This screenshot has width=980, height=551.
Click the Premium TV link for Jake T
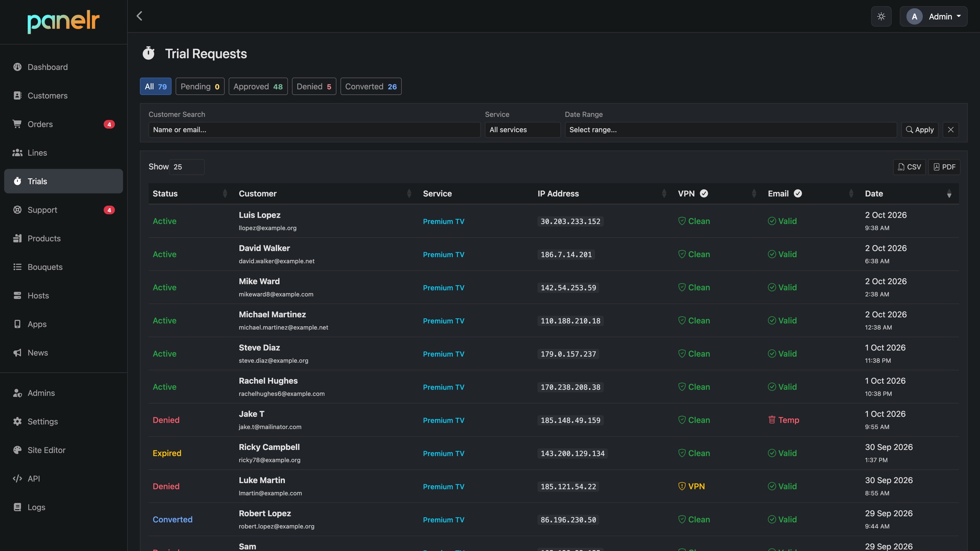[x=443, y=420]
